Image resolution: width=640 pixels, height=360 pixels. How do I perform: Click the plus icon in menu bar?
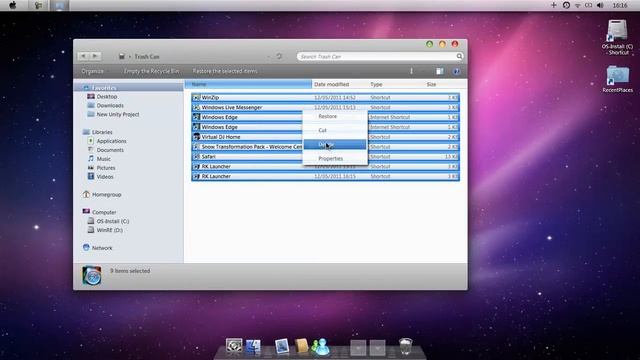[553, 5]
